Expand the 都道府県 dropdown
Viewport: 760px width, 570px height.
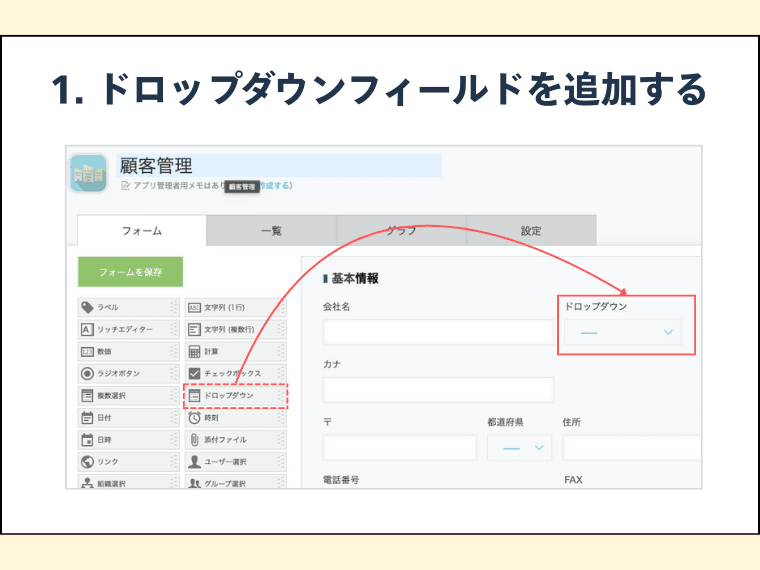tap(519, 448)
